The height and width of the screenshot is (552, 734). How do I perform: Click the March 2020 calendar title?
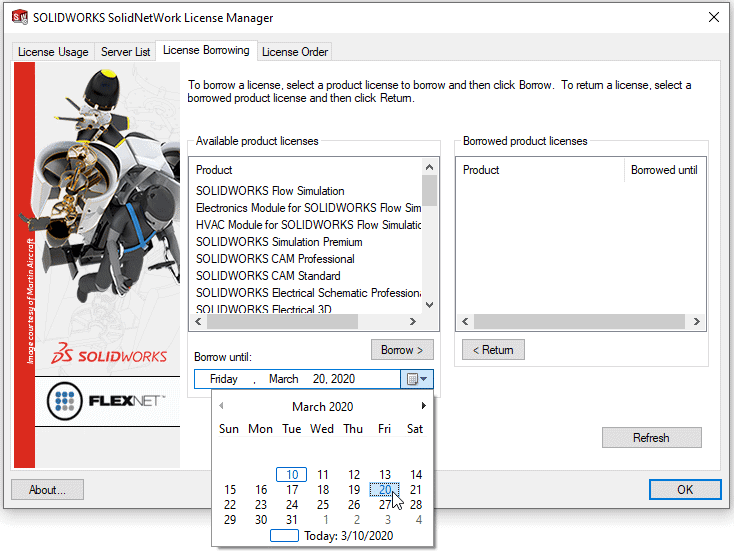[323, 406]
